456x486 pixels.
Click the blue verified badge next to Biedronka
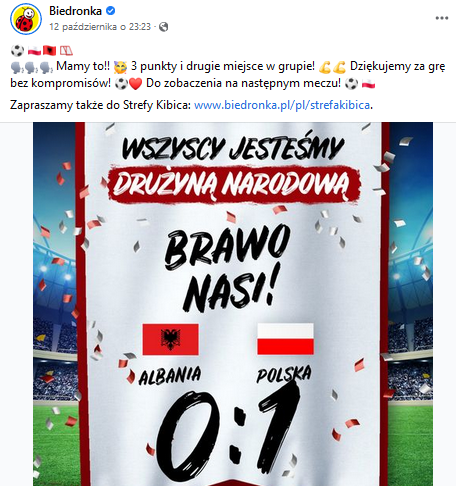[111, 11]
